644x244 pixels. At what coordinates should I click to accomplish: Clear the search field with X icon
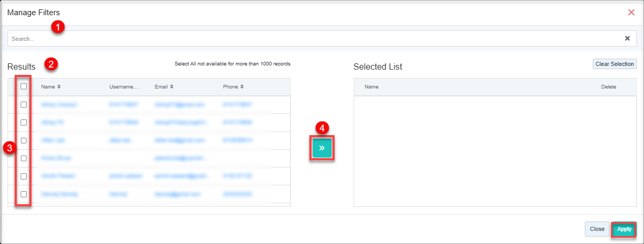click(627, 38)
